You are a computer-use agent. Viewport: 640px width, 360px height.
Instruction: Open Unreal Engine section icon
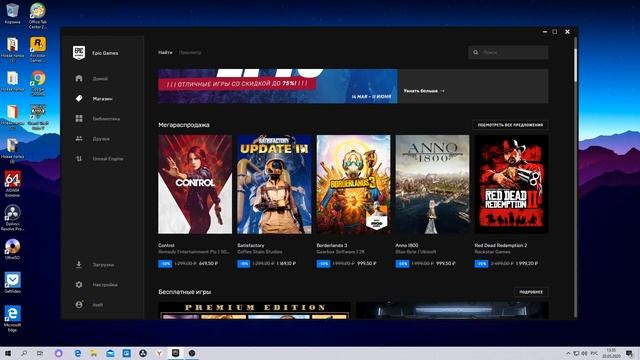(x=79, y=158)
